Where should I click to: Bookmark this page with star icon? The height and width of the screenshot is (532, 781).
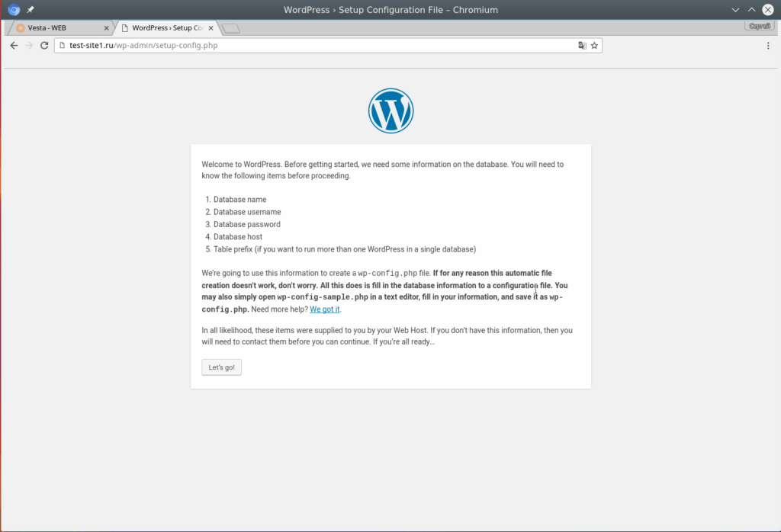click(594, 45)
